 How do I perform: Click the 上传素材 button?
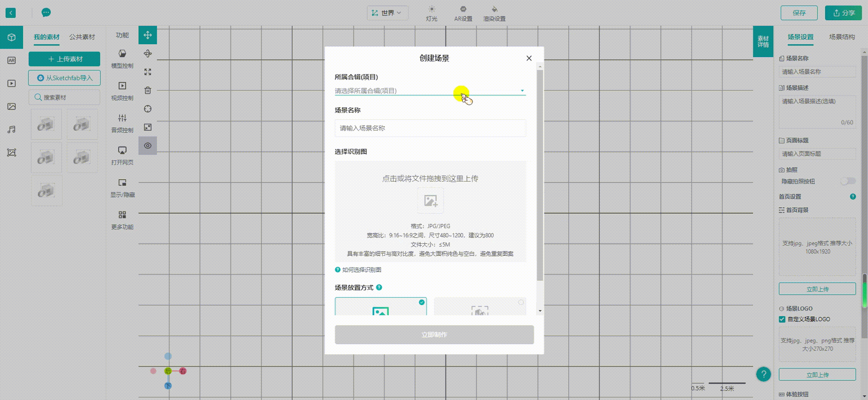64,59
